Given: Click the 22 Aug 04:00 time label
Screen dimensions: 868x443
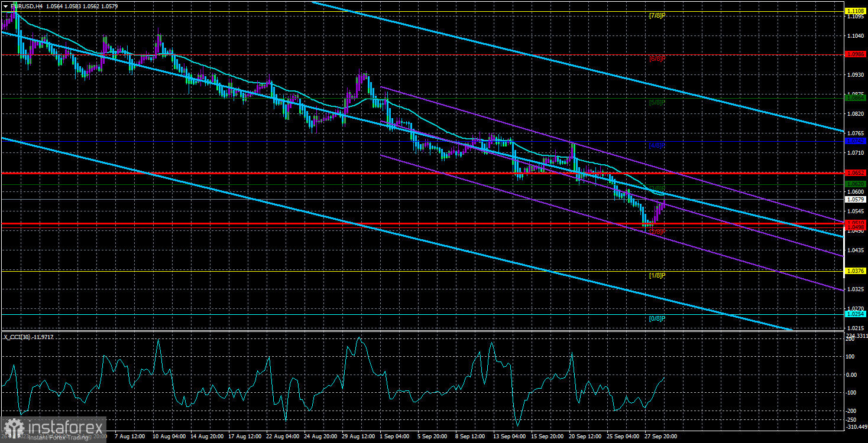Looking at the screenshot, I should coord(282,437).
